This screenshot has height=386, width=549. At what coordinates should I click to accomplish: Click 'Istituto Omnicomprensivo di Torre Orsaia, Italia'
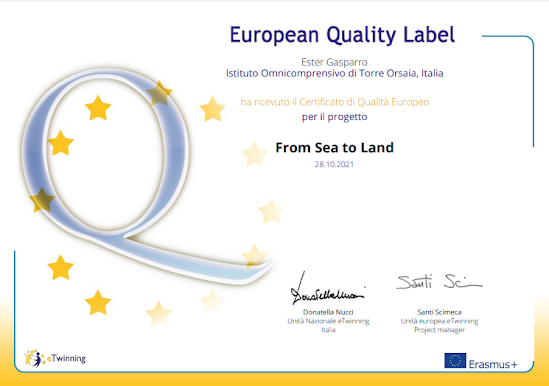[334, 73]
